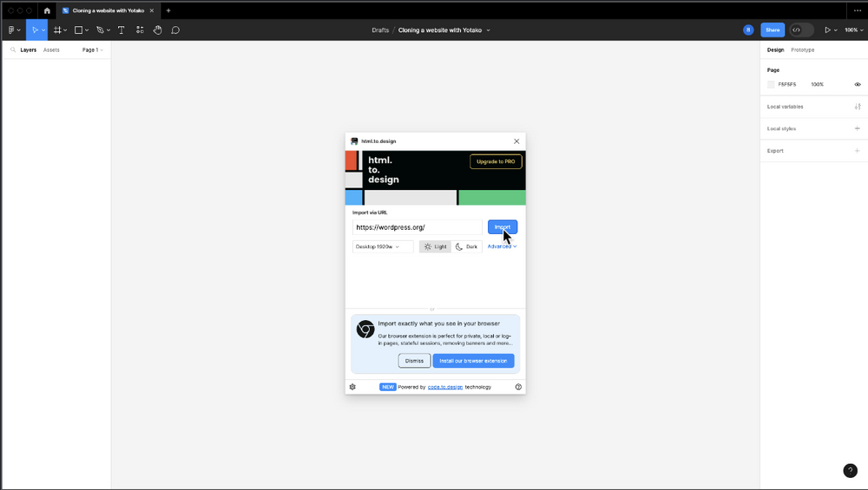Open the code.to.design link
The image size is (868, 490).
(445, 387)
